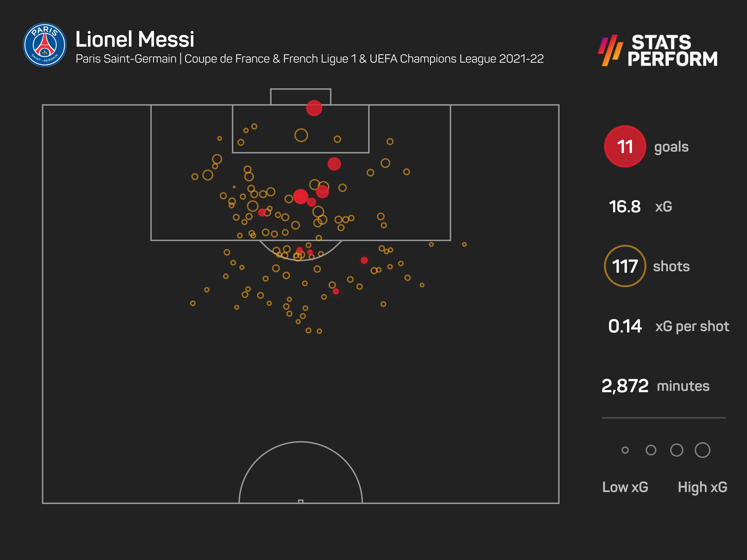Screen dimensions: 747x560
Task: Click the Paris Saint-Germain club crest
Action: point(45,45)
